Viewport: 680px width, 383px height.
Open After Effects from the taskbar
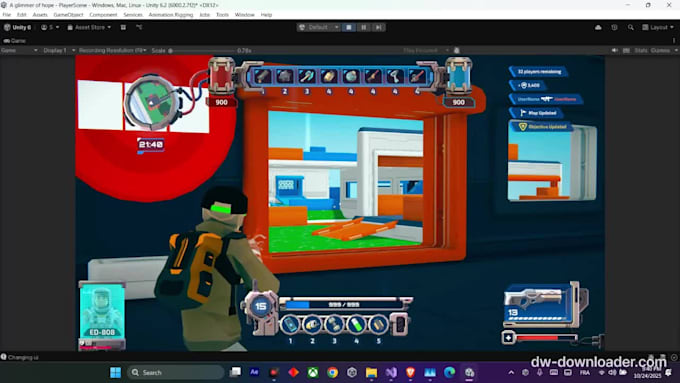point(255,372)
